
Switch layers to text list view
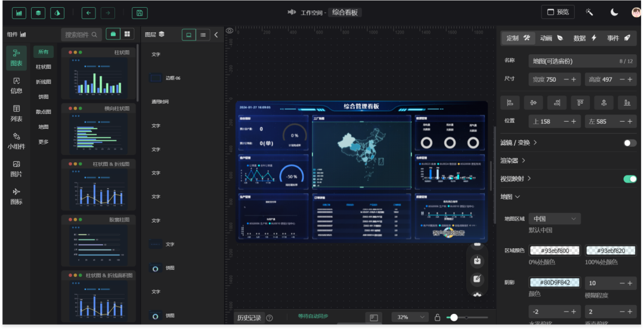[203, 35]
